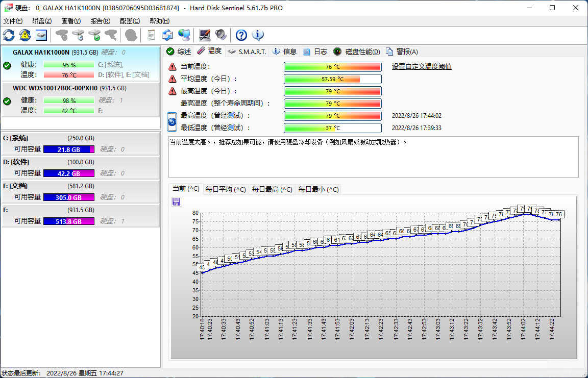Click the monitor with screwdriver configuration icon
Screen dimensions: 588x378
(x=205, y=35)
